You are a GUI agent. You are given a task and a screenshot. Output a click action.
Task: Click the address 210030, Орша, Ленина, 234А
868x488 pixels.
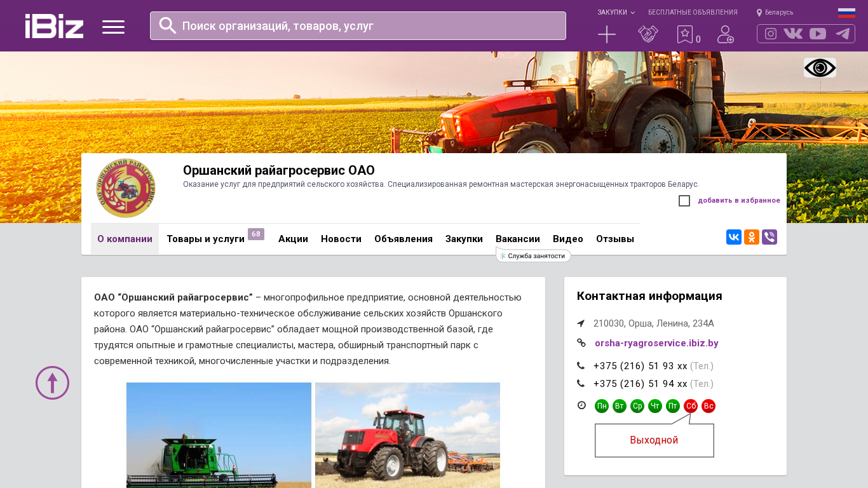[x=654, y=323]
